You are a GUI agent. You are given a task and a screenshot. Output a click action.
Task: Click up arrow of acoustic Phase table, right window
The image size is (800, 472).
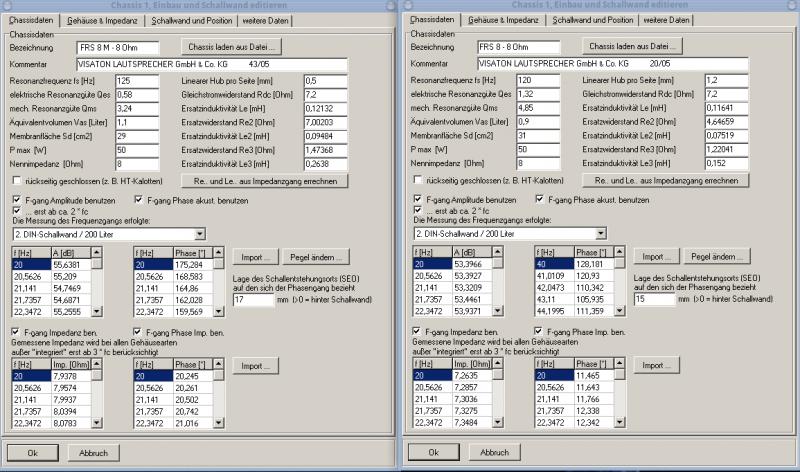pyautogui.click(x=619, y=252)
